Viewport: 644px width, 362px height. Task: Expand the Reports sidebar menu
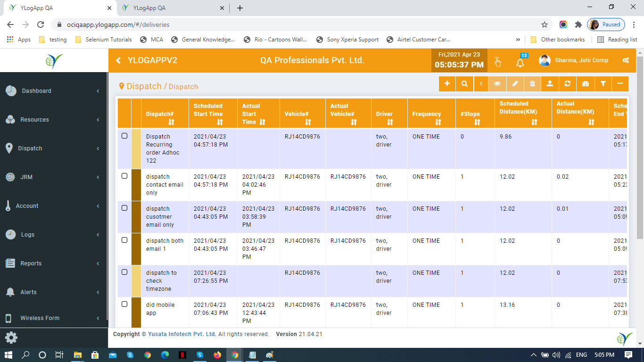point(54,263)
